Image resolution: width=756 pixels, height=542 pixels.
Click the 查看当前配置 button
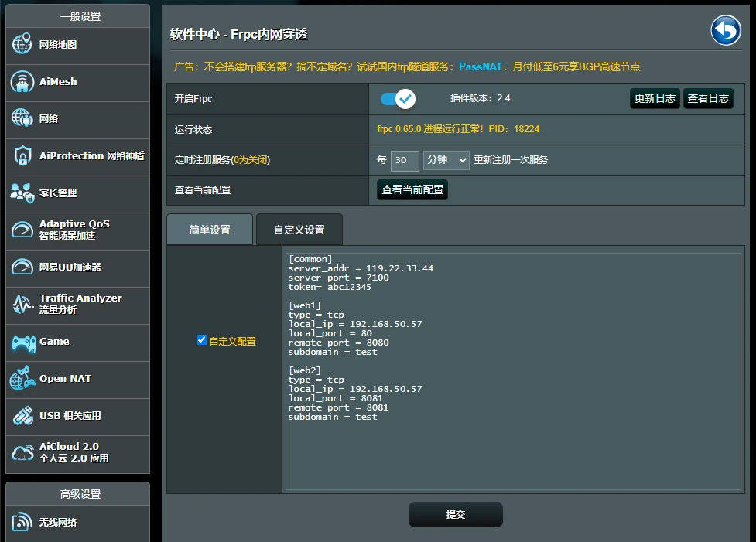coord(412,190)
